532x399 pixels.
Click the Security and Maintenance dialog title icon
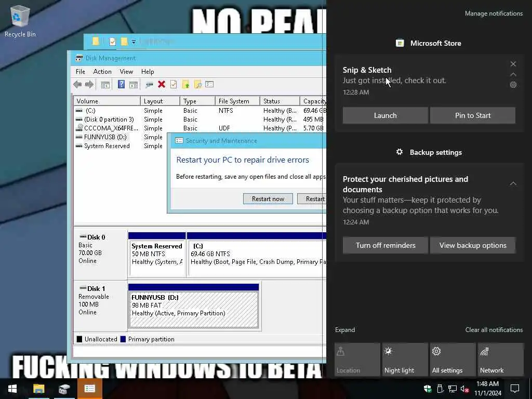179,140
